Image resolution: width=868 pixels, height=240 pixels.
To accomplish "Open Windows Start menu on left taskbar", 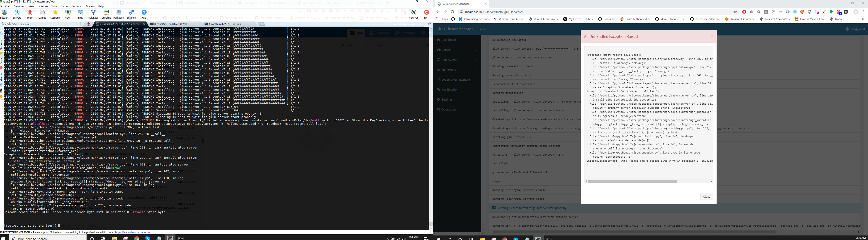I will point(3,238).
